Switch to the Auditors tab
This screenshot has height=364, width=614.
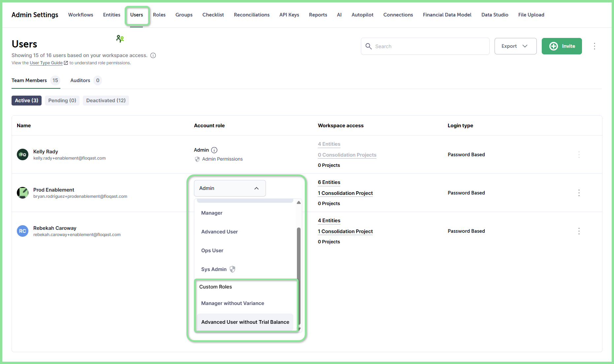[x=86, y=80]
